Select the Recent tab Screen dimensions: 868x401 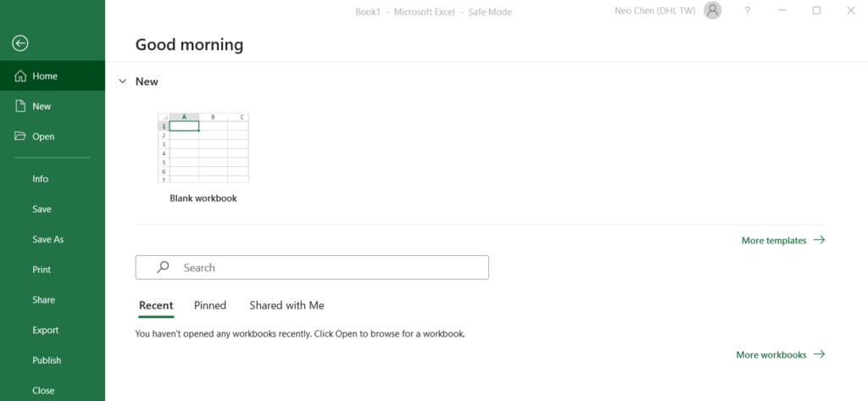coord(156,305)
